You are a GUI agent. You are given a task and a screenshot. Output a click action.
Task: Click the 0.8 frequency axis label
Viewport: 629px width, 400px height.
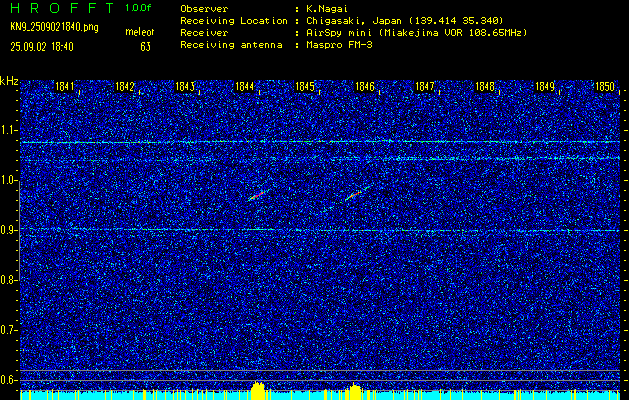[8, 280]
